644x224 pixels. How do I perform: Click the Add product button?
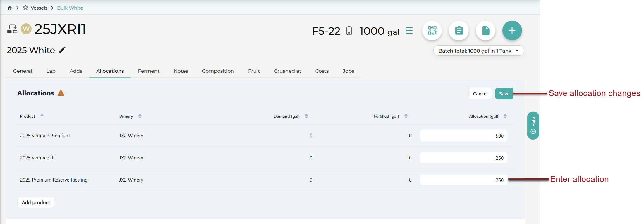36,202
